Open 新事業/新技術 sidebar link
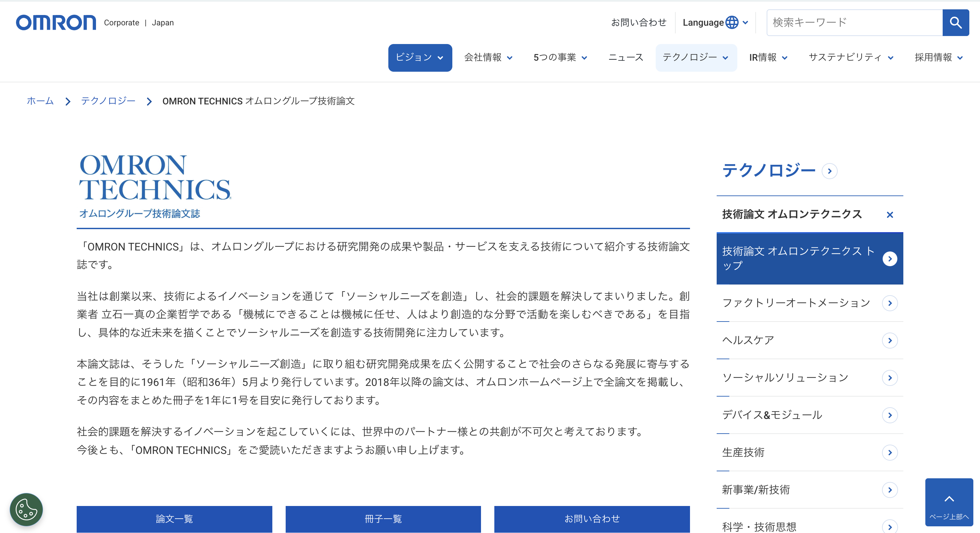 coord(810,490)
